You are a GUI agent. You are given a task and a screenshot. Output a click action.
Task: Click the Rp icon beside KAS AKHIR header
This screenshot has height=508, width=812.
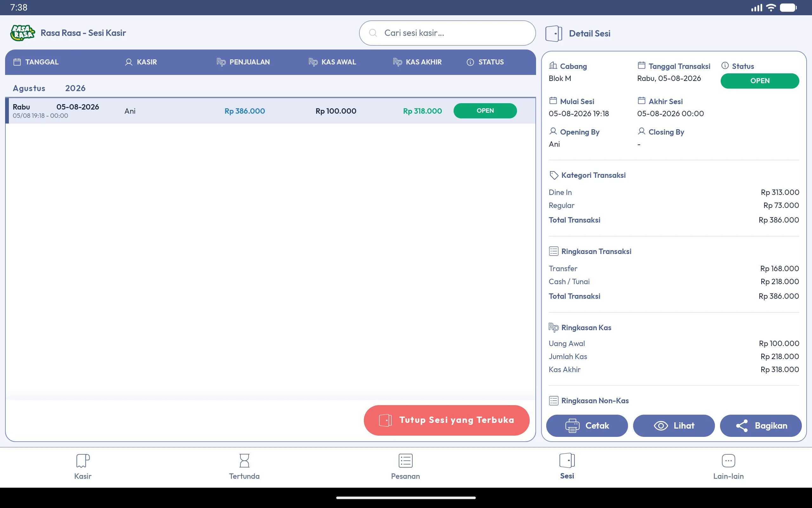[398, 62]
